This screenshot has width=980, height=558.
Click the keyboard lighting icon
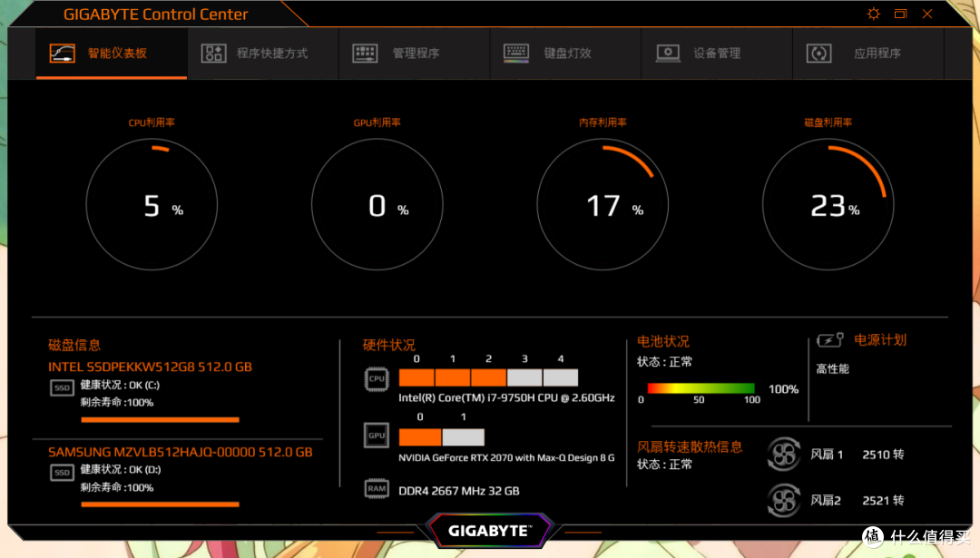coord(516,54)
